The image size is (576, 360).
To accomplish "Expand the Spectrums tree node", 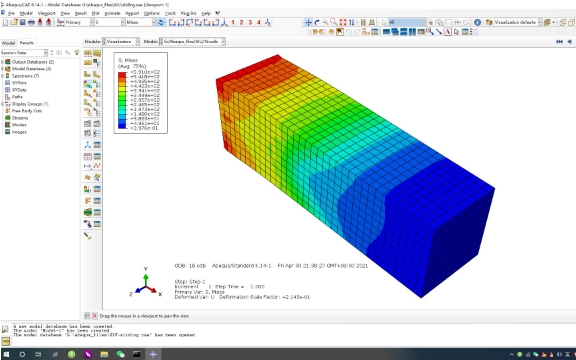I will [3, 76].
